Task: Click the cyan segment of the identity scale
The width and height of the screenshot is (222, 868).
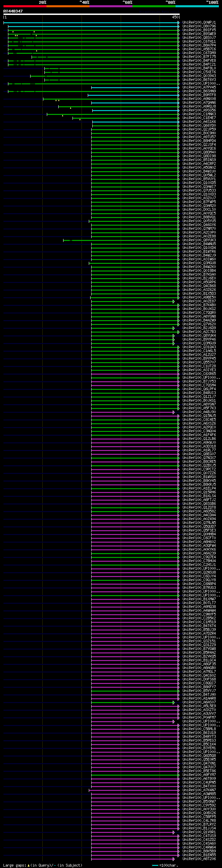Action: (197, 6)
